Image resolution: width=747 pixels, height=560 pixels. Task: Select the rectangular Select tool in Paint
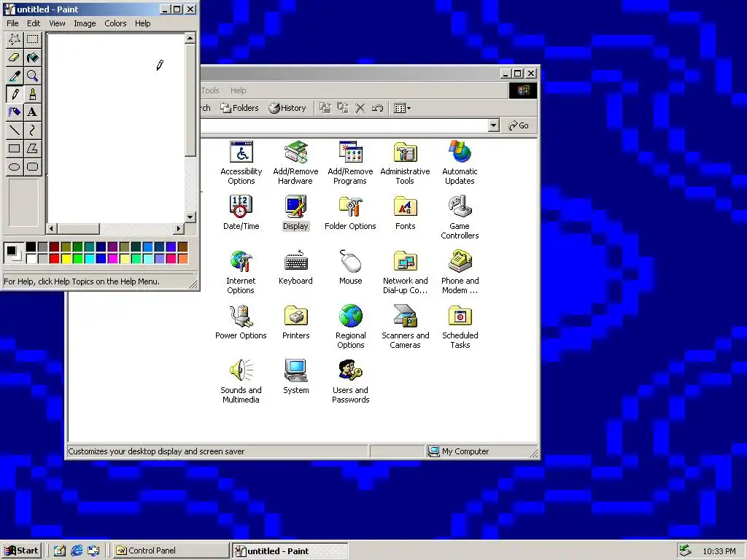tap(32, 39)
